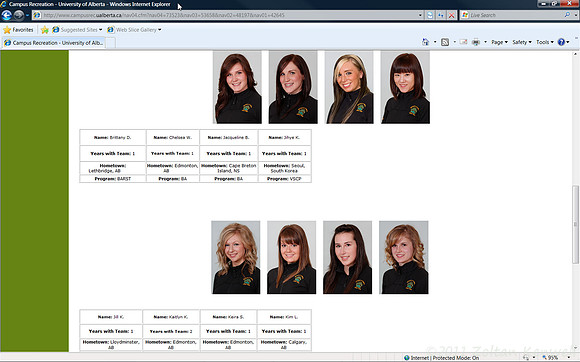
Task: Click the RSS feeds icon
Action: [445, 42]
